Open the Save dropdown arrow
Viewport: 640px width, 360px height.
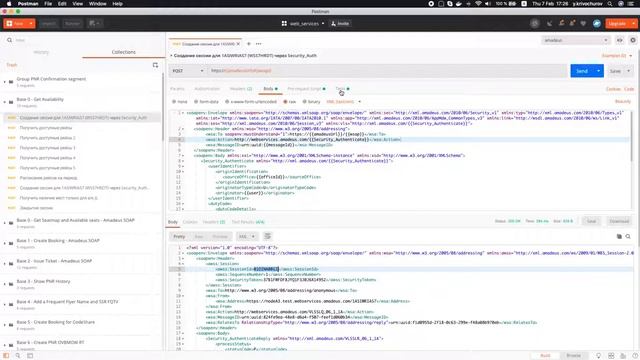tap(628, 71)
